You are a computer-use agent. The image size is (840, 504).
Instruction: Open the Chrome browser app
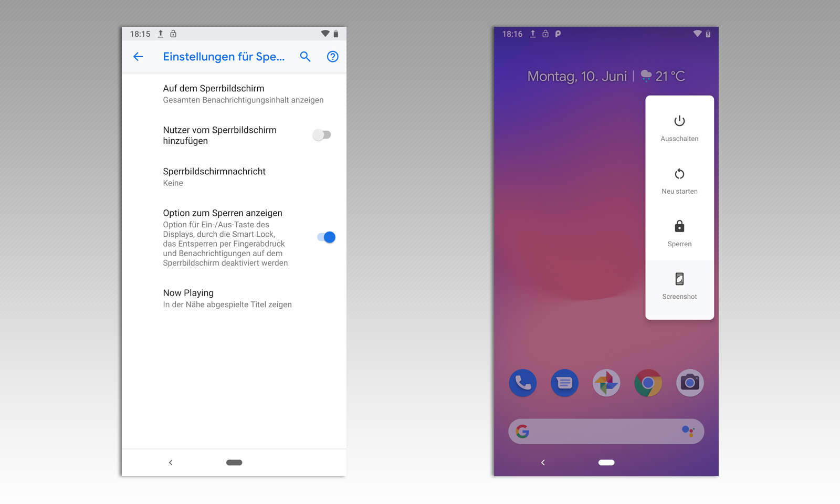click(x=648, y=383)
